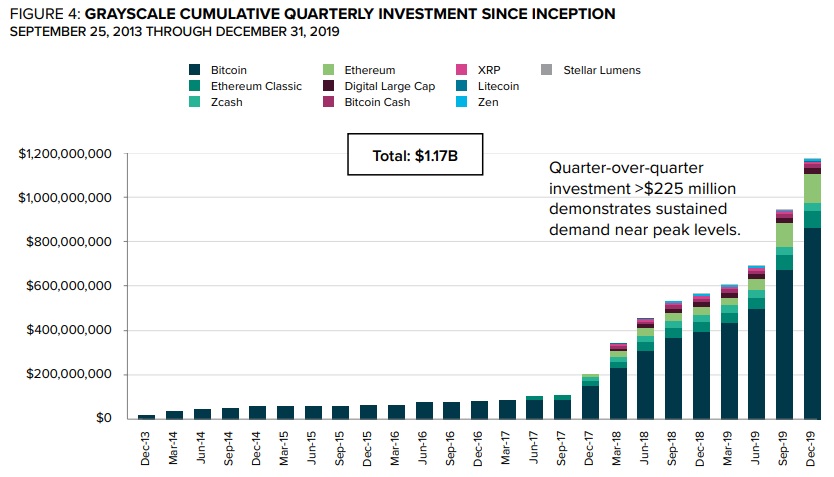Click the Dec-17 x-axis label
The width and height of the screenshot is (834, 477).
tap(591, 447)
